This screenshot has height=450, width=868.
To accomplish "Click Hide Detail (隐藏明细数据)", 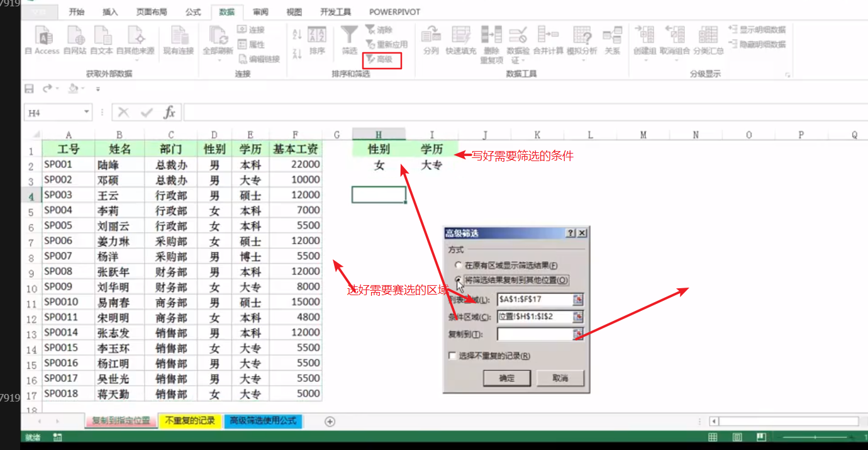I will 757,45.
